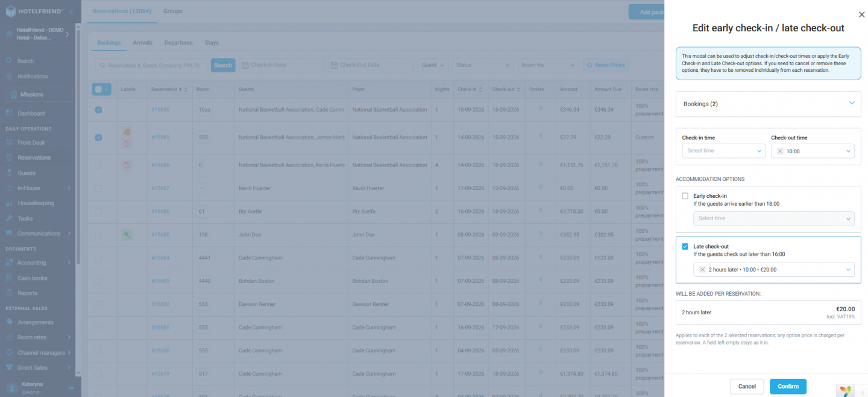This screenshot has height=397, width=868.
Task: Click the Arrangements tag icon
Action: coord(9,322)
